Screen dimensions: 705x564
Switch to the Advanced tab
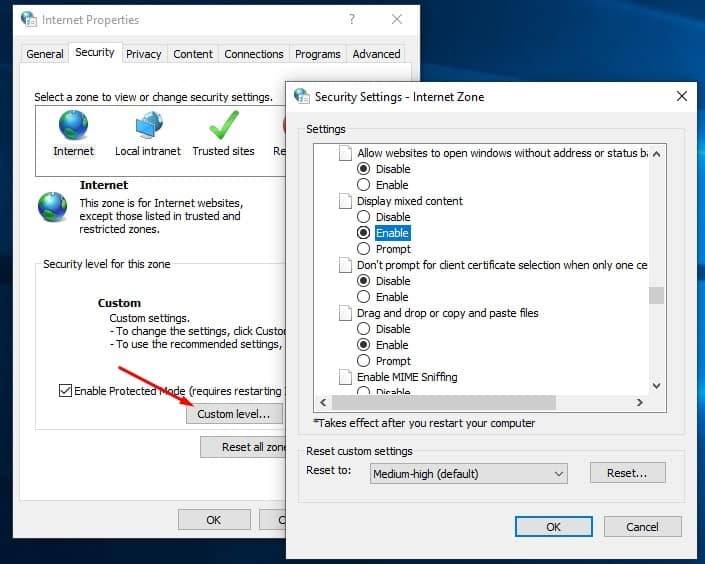click(376, 54)
